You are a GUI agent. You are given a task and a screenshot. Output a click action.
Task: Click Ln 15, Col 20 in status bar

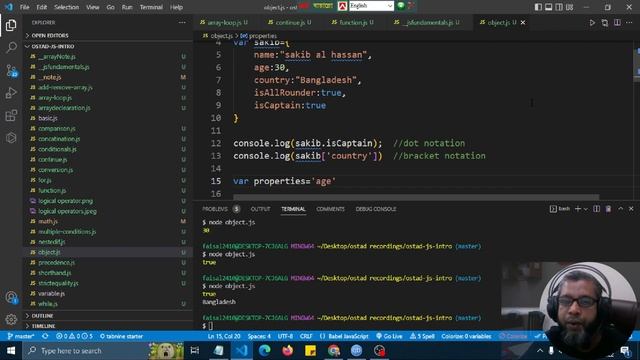tap(224, 336)
